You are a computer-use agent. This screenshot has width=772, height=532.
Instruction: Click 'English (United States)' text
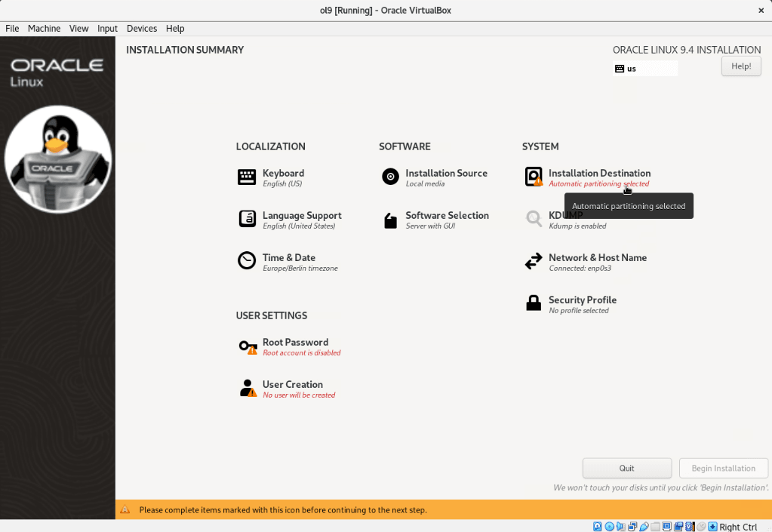[x=299, y=226]
